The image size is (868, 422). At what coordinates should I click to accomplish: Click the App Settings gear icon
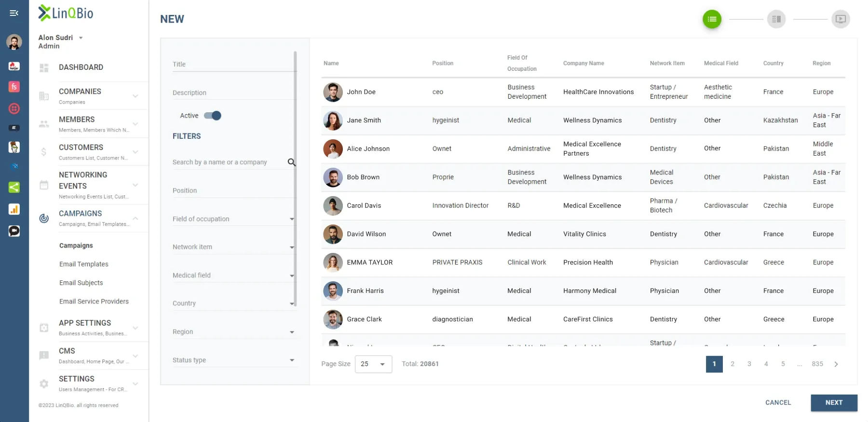point(44,328)
